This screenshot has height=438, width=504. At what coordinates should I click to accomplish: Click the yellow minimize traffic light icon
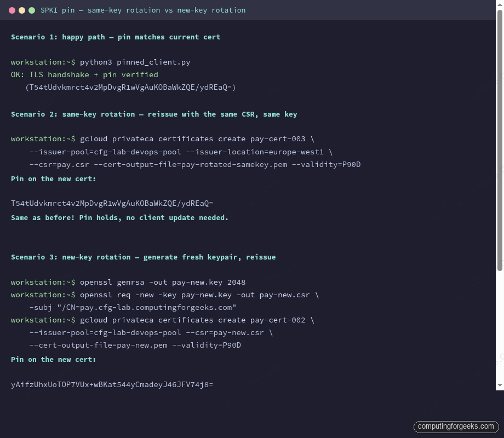point(22,9)
